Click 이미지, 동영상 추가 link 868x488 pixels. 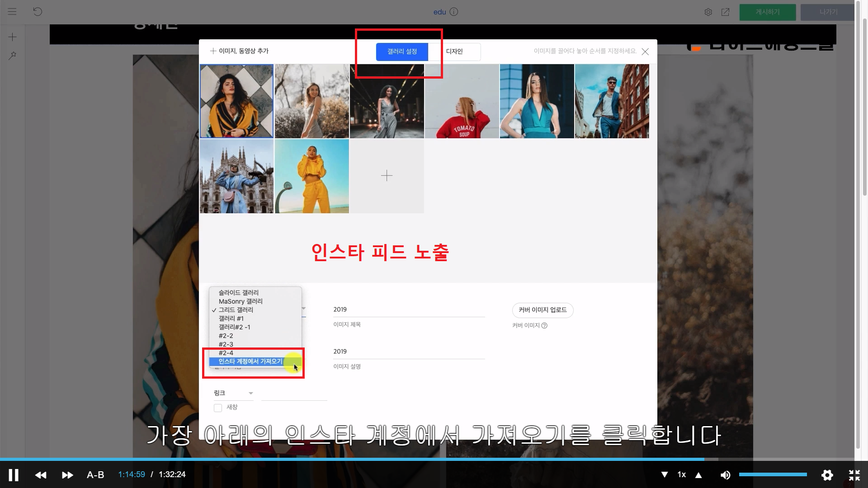point(240,51)
